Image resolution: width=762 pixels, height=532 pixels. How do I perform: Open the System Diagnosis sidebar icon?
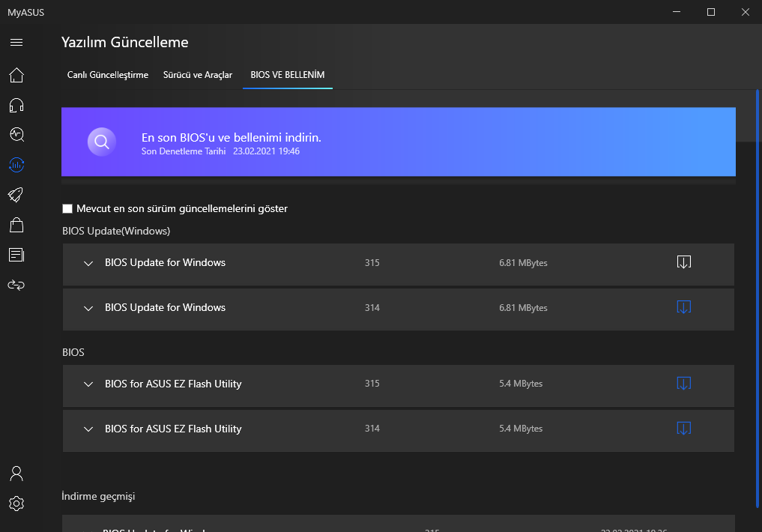tap(16, 135)
